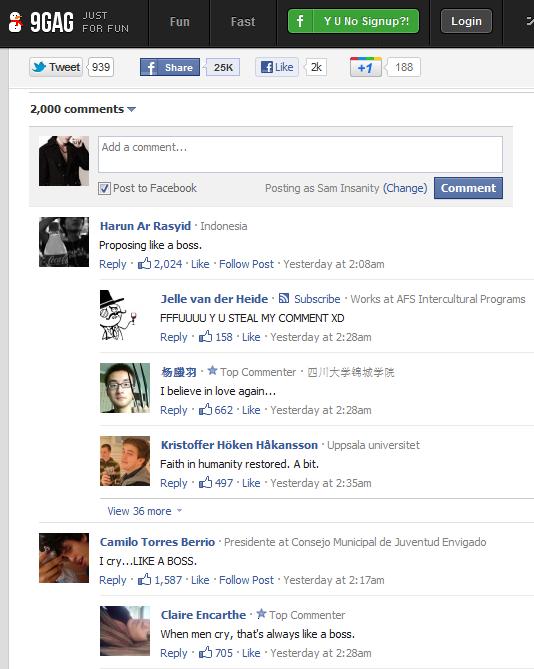This screenshot has width=534, height=669.
Task: Click the Facebook Like button in share bar
Action: 277,67
